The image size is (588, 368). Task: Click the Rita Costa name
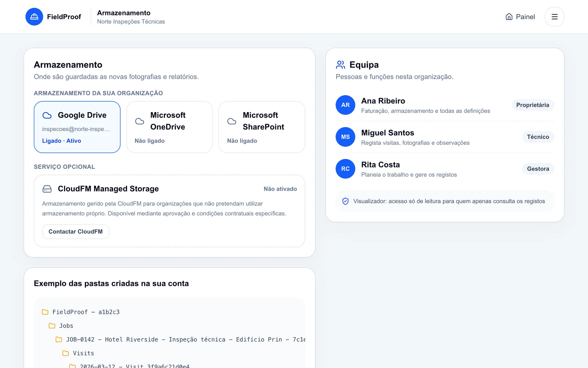tap(380, 165)
